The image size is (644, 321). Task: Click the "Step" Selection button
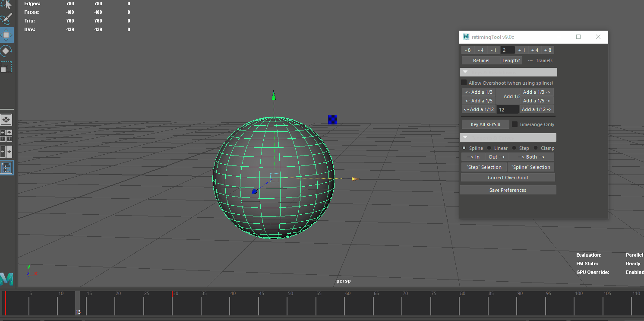(484, 167)
